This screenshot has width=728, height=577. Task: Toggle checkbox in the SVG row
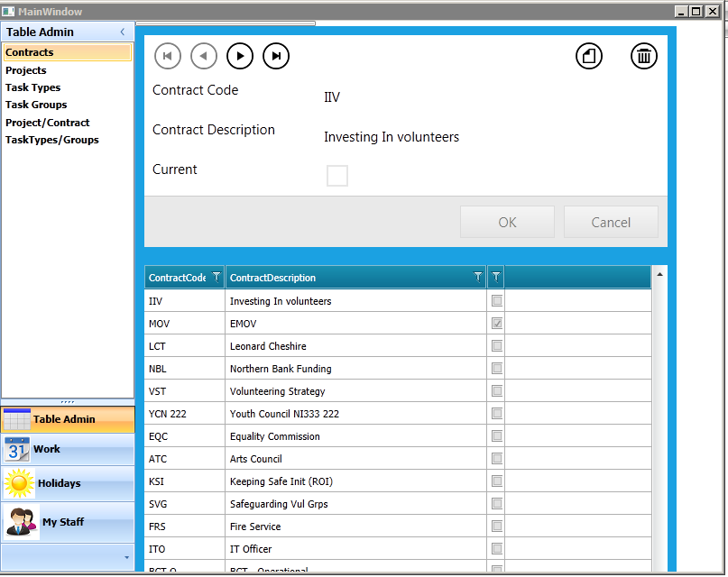497,504
